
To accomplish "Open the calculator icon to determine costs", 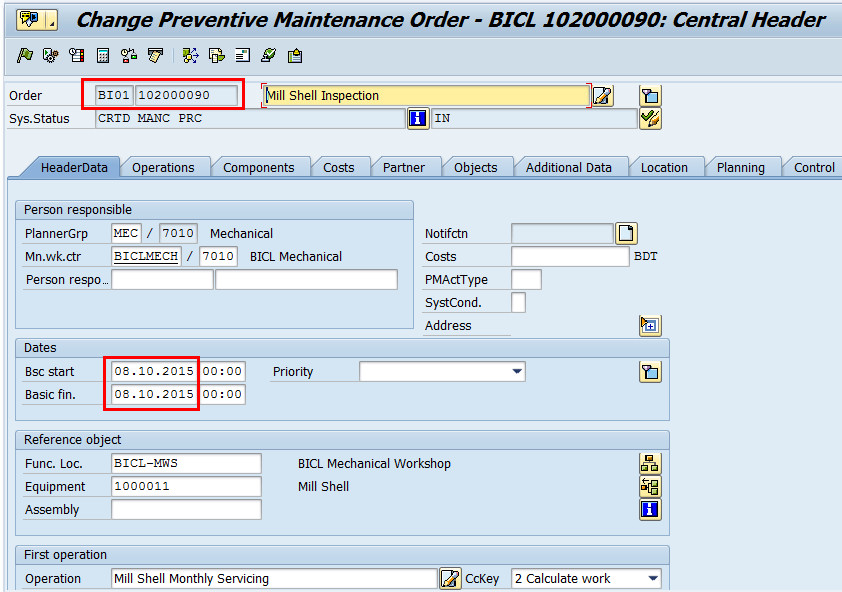I will click(101, 55).
